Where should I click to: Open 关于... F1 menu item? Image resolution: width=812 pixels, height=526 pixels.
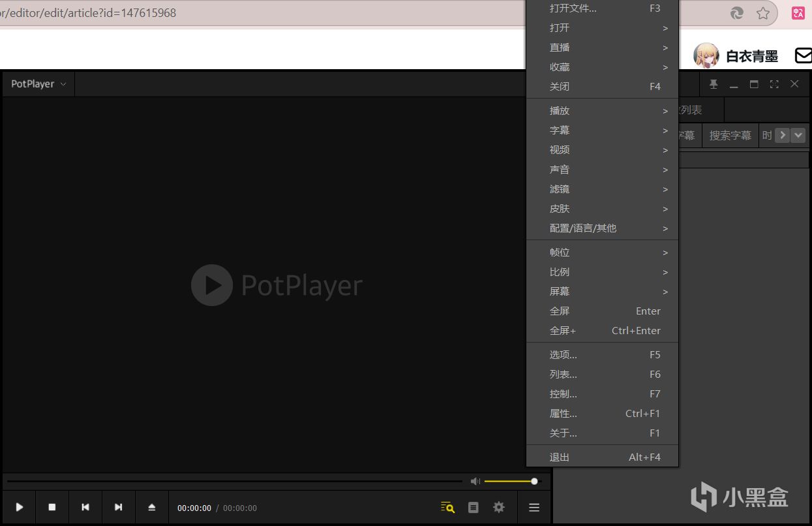click(603, 433)
